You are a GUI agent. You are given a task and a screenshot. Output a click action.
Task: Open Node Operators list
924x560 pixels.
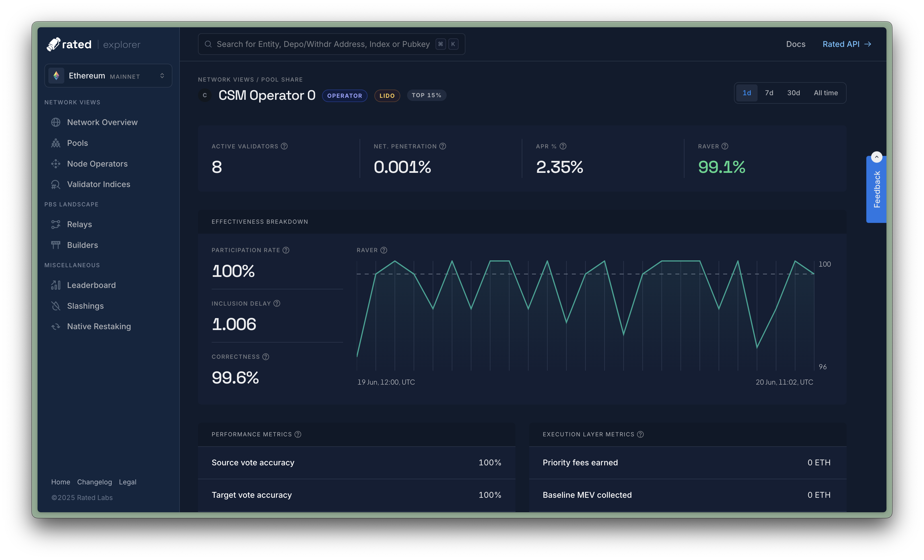click(x=98, y=164)
